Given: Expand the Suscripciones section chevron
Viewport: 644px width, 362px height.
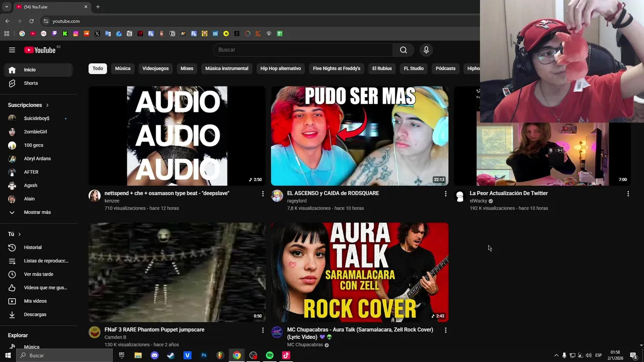Looking at the screenshot, I should coord(47,105).
